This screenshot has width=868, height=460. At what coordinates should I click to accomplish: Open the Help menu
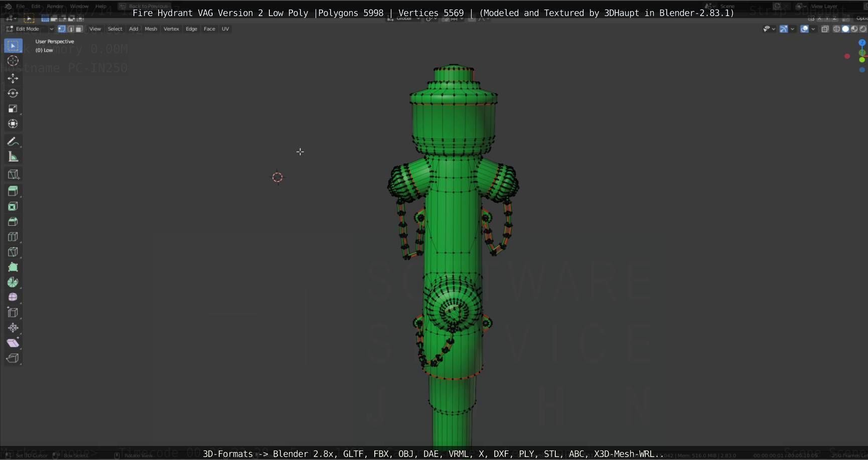coord(101,7)
